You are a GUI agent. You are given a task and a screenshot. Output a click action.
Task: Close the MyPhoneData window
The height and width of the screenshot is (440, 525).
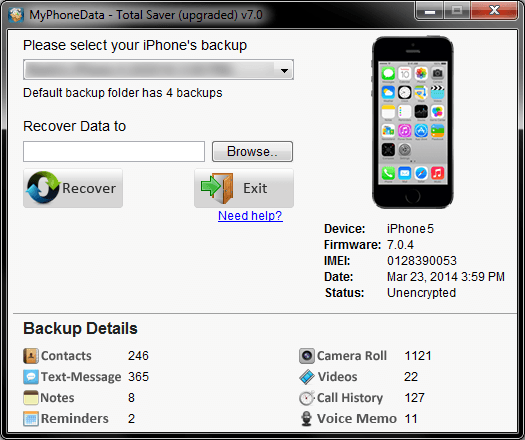(494, 11)
